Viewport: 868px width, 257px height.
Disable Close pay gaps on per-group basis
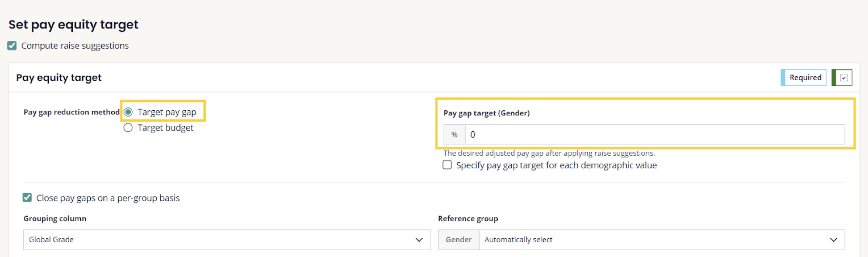click(x=27, y=198)
